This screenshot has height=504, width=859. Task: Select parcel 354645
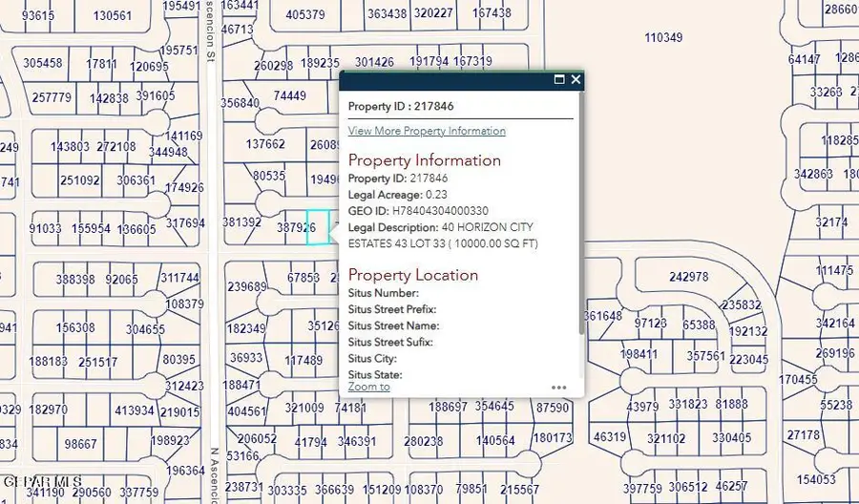pyautogui.click(x=494, y=406)
